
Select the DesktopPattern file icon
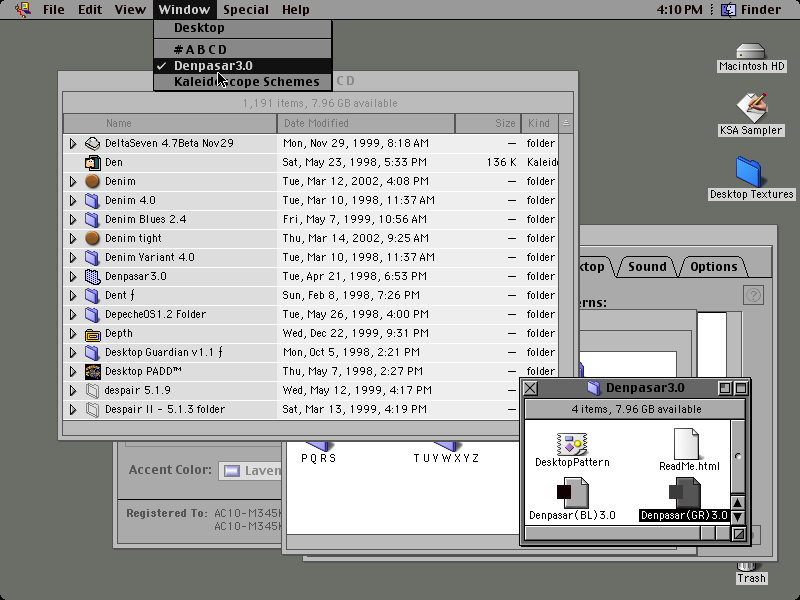(572, 444)
